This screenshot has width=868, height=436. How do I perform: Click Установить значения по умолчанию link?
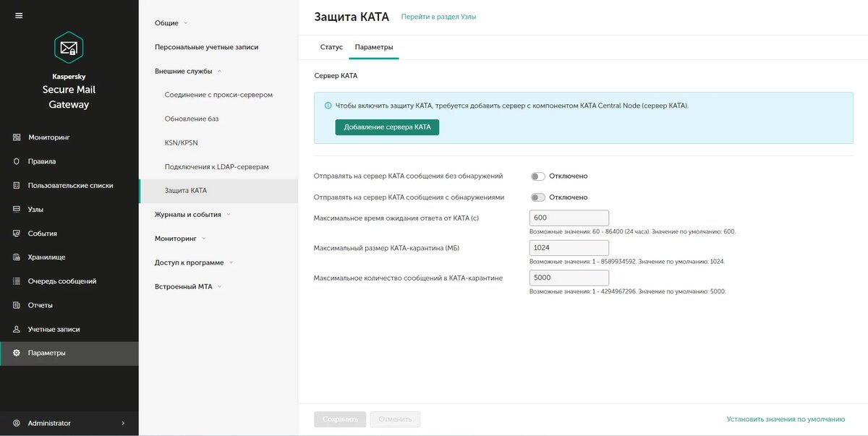786,419
